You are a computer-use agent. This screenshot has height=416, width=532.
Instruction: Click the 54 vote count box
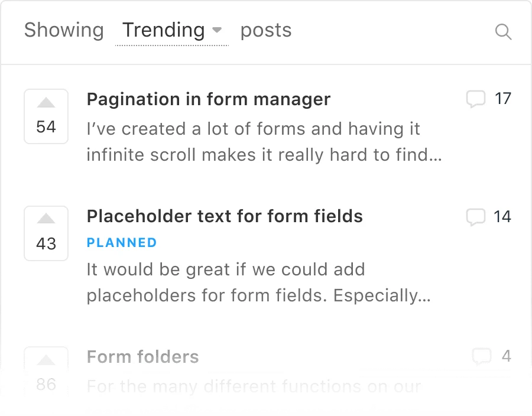point(46,126)
